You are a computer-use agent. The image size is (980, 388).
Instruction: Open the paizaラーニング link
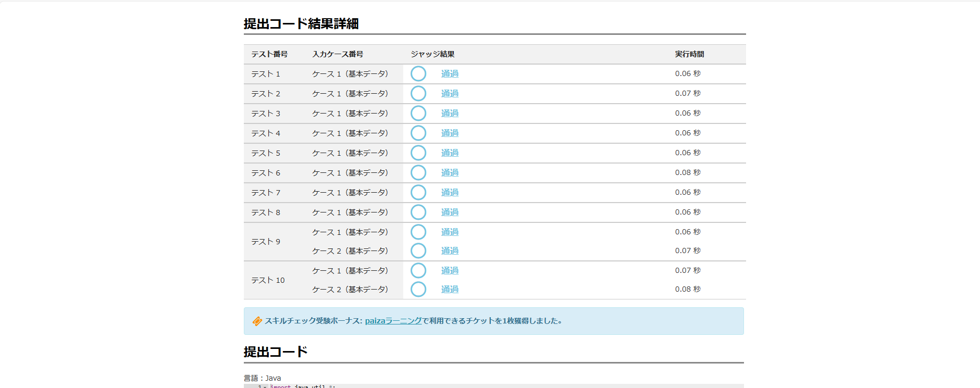pos(393,321)
